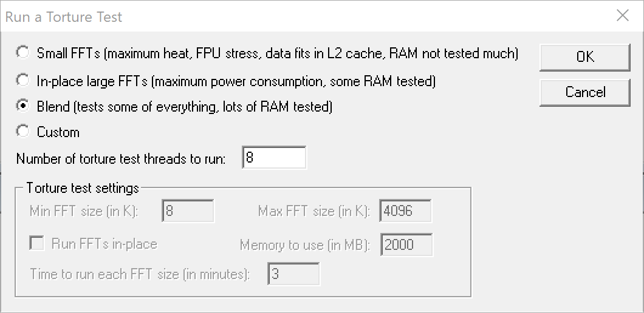Choose In-place large FFTs test mode
644x313 pixels.
tap(23, 80)
